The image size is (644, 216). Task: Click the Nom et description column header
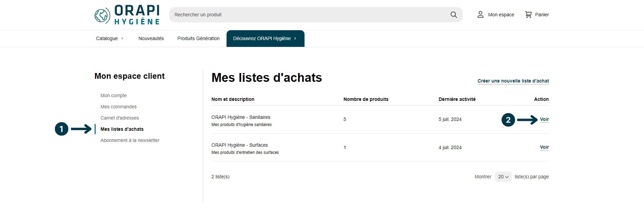pyautogui.click(x=233, y=99)
